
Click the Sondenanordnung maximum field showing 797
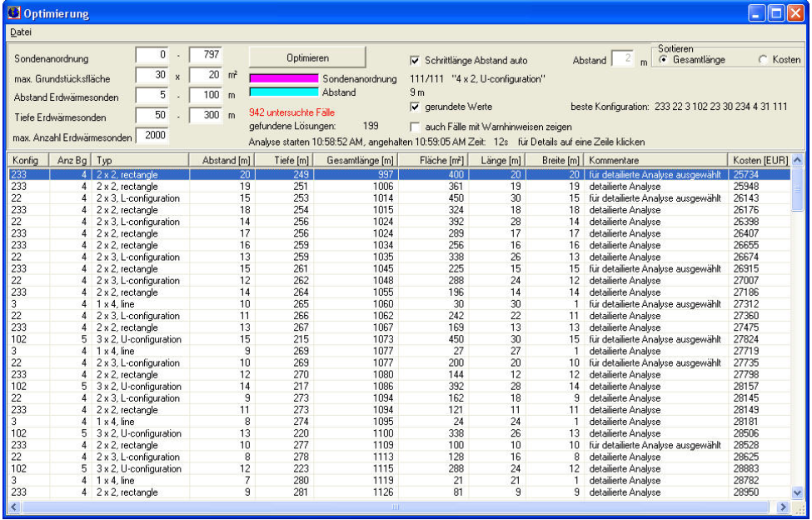(204, 55)
